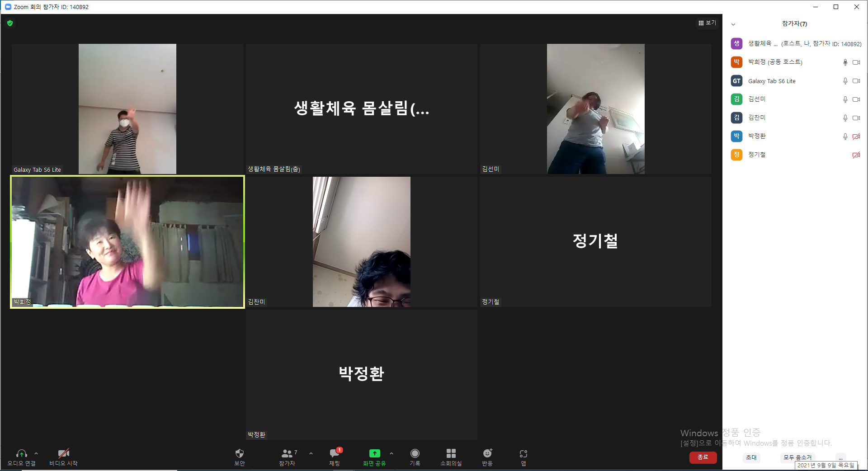Toggle camera icon for 김찬미 in list
868x471 pixels.
point(856,118)
